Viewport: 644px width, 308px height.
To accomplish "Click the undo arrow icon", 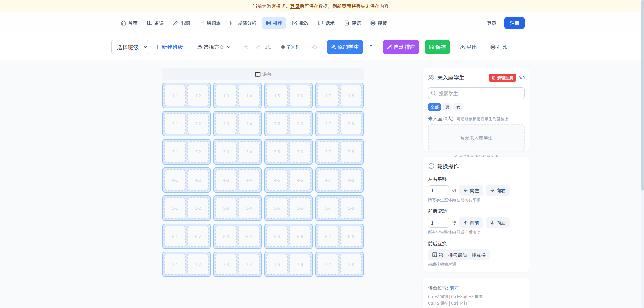I will pyautogui.click(x=246, y=47).
